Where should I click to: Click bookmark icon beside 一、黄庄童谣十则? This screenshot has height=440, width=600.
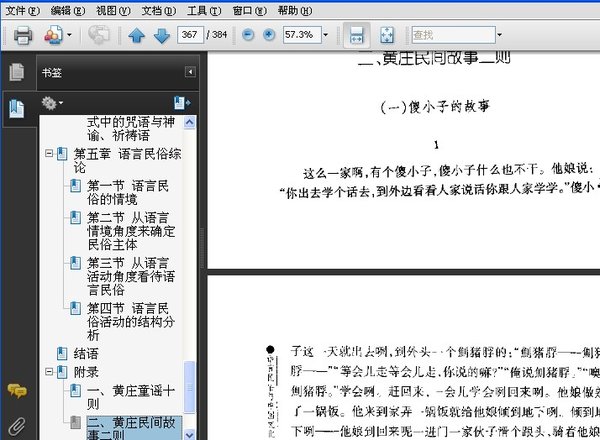tap(75, 391)
